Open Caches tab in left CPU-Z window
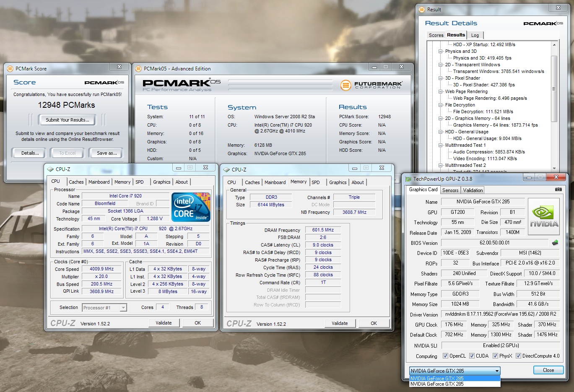This screenshot has height=392, width=574. pyautogui.click(x=76, y=182)
